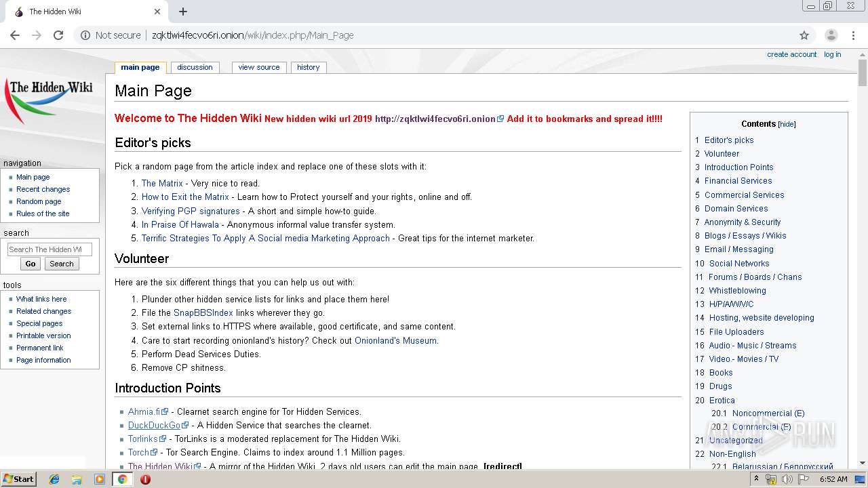Open the Ahmia.fi external link
The height and width of the screenshot is (488, 868).
pos(148,411)
